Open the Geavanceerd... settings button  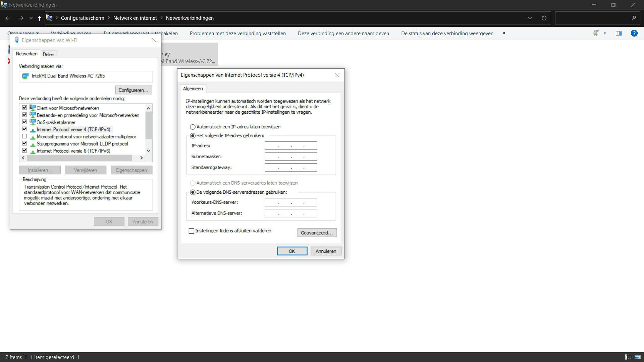point(317,233)
